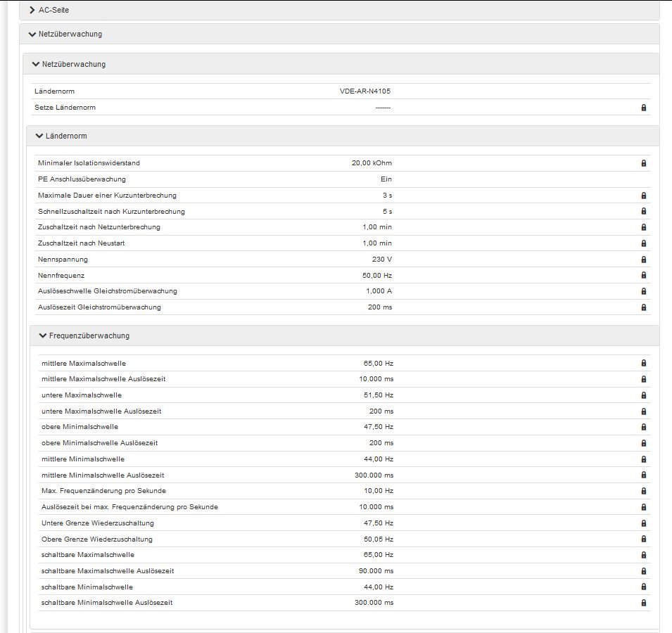This screenshot has width=672, height=633.
Task: Click lock icon for schaltbare Minimalschwelle Auslösezeit
Action: [x=643, y=603]
